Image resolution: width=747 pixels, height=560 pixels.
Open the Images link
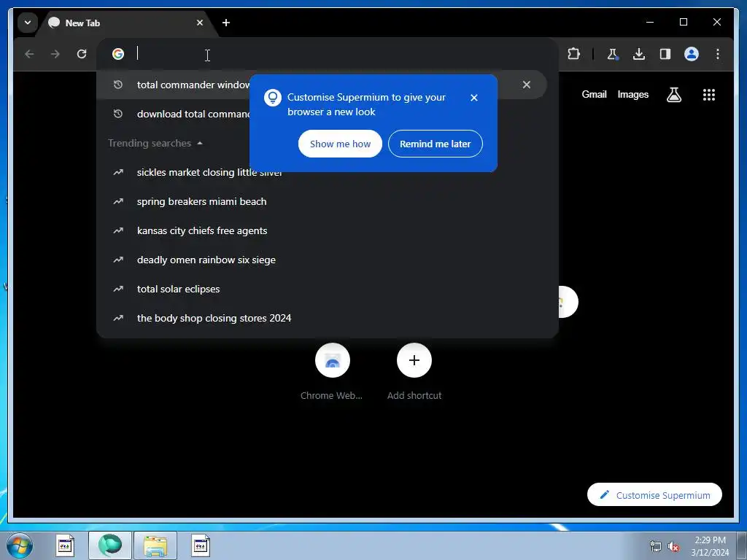632,94
